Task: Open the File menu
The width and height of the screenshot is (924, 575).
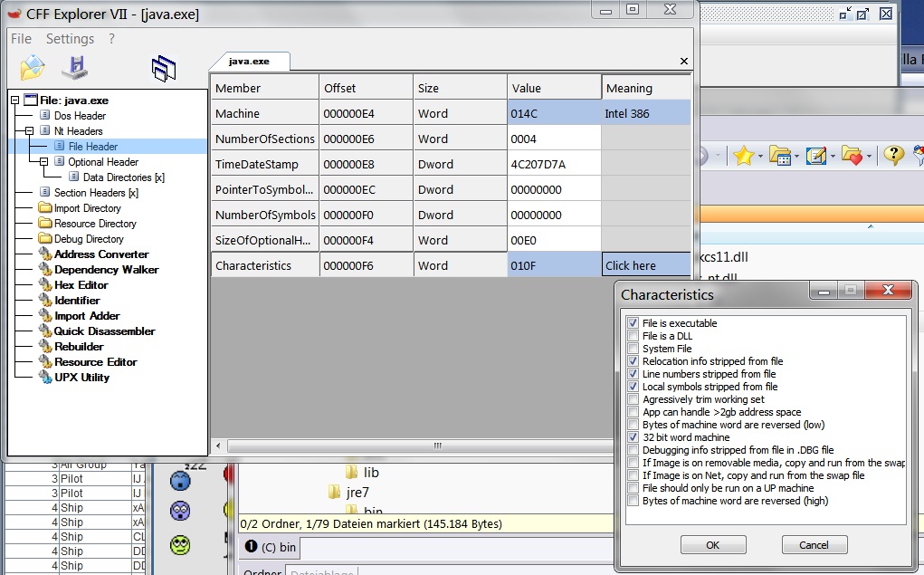Action: point(21,39)
